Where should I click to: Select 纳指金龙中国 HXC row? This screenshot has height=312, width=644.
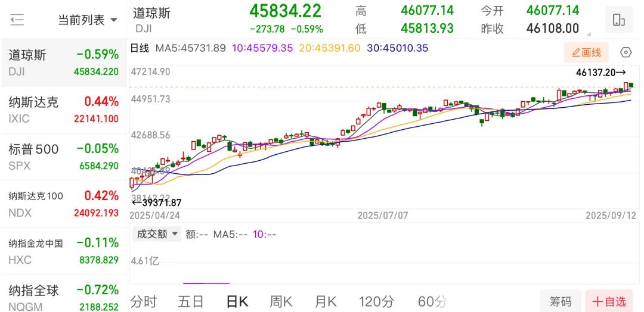[63, 251]
